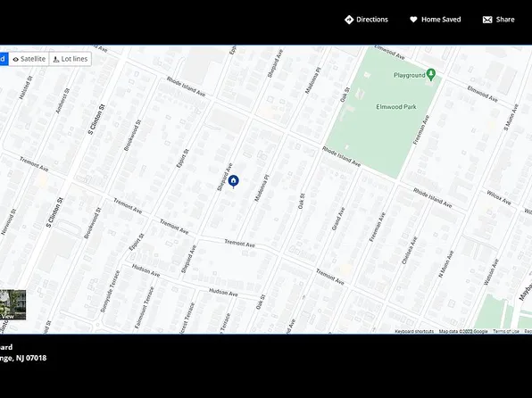Screen dimensions: 532x398
Task: Open the Street View thumbnail
Action: pyautogui.click(x=12, y=304)
